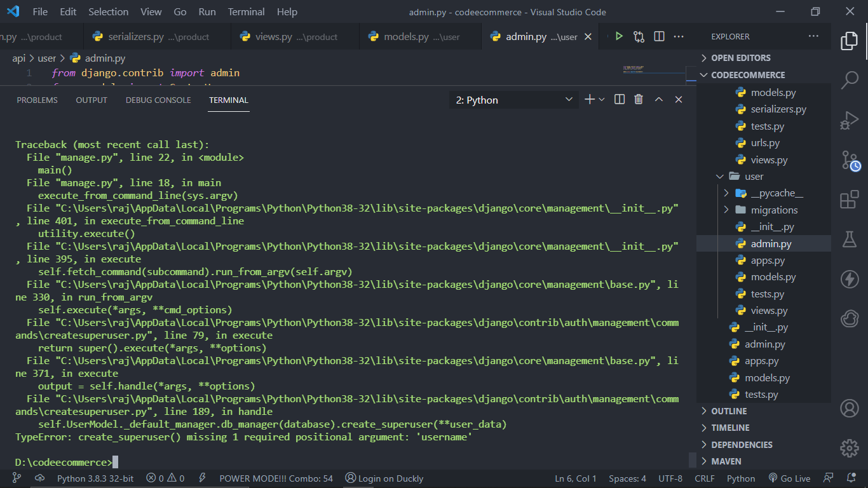This screenshot has height=488, width=868.
Task: Open the Testing flask icon view
Action: coord(850,239)
